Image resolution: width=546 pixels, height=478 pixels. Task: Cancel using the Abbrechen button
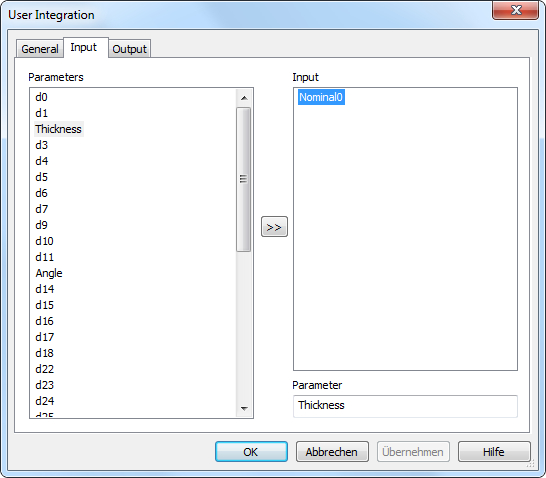coord(332,452)
